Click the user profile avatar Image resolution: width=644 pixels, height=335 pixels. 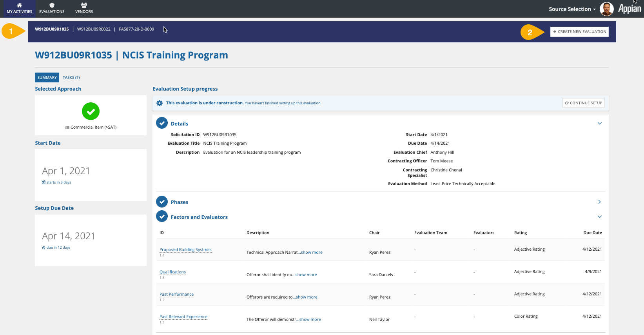606,9
